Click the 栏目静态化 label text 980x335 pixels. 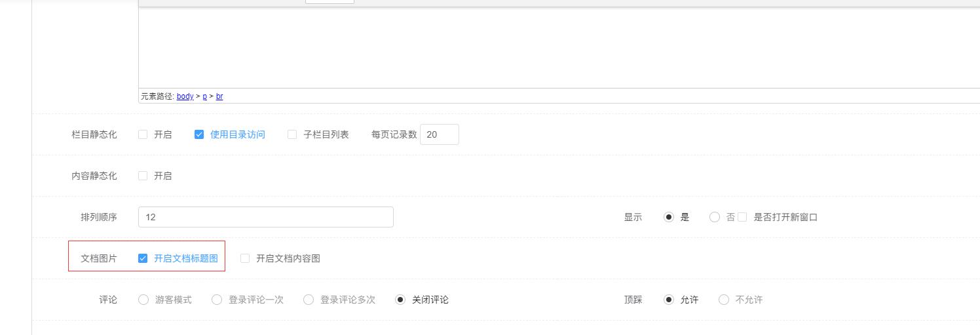94,134
